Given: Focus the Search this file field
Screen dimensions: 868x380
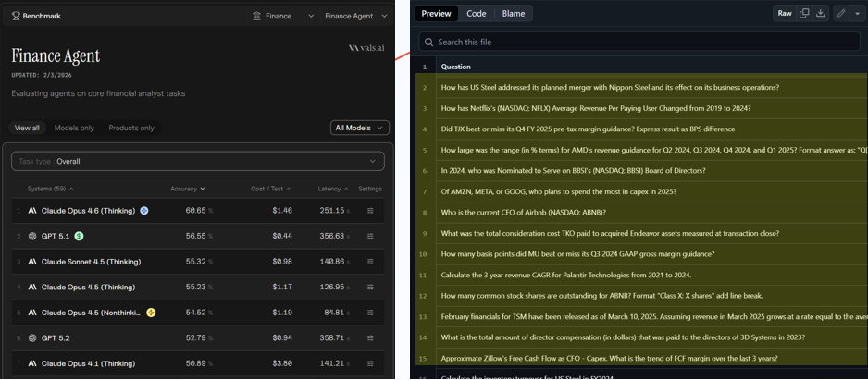Looking at the screenshot, I should 639,42.
